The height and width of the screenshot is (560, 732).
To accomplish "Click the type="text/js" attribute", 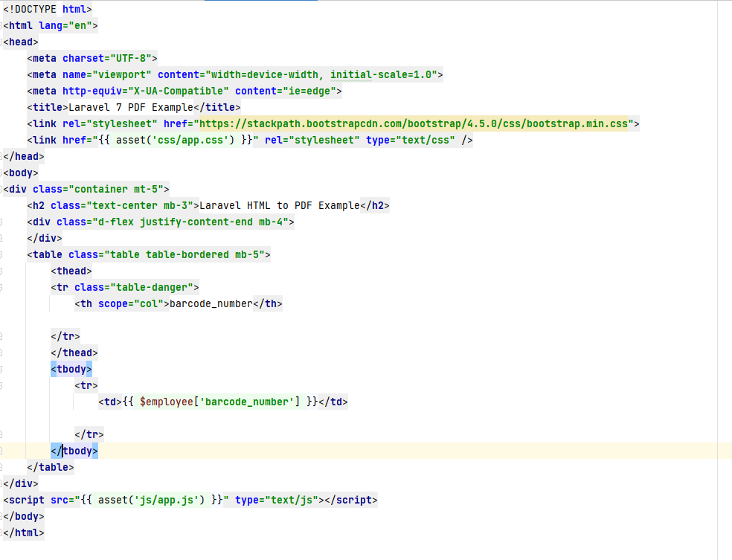I will click(x=277, y=500).
